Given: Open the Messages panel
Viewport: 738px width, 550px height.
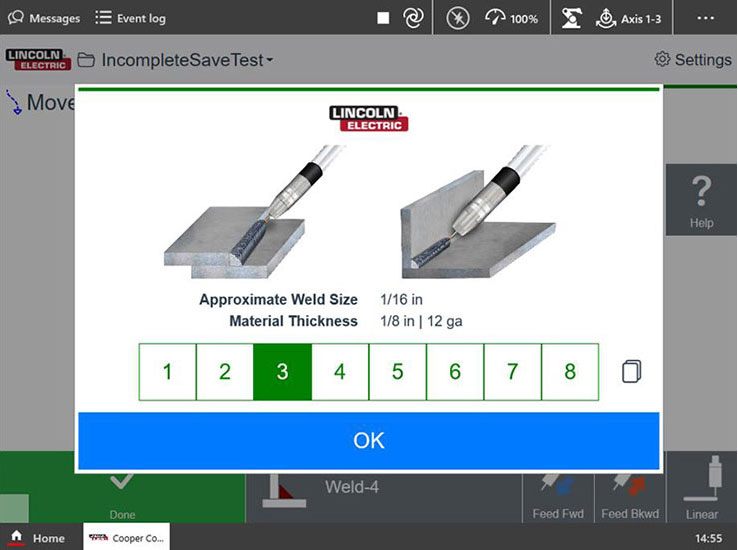Looking at the screenshot, I should pyautogui.click(x=44, y=18).
